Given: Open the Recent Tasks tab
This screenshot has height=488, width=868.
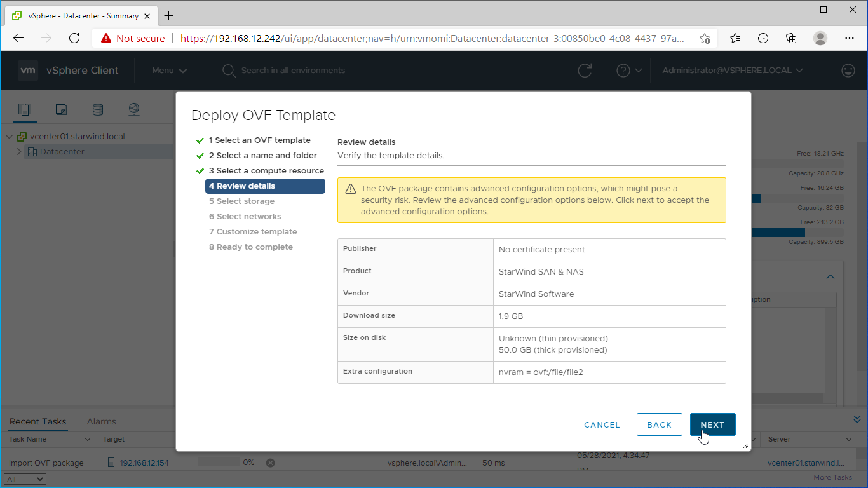Looking at the screenshot, I should (x=37, y=421).
